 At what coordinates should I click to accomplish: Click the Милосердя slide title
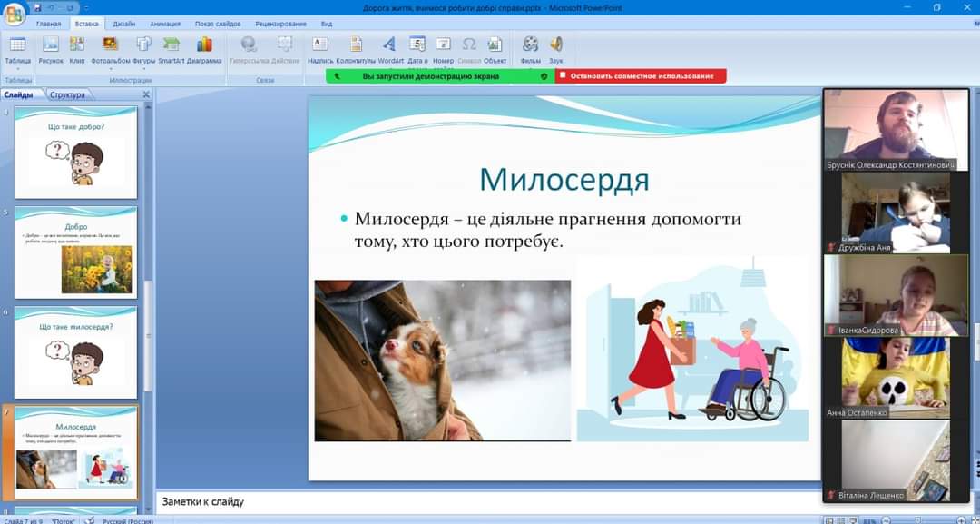(x=564, y=180)
